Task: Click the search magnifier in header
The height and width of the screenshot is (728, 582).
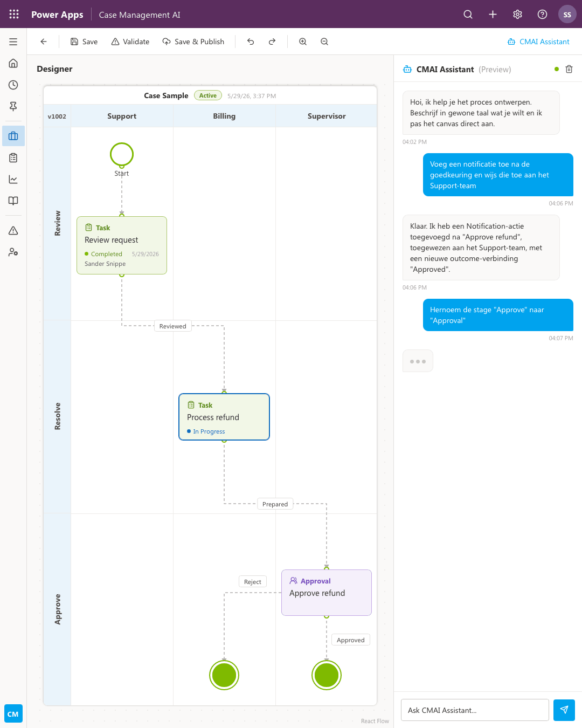Action: tap(468, 15)
